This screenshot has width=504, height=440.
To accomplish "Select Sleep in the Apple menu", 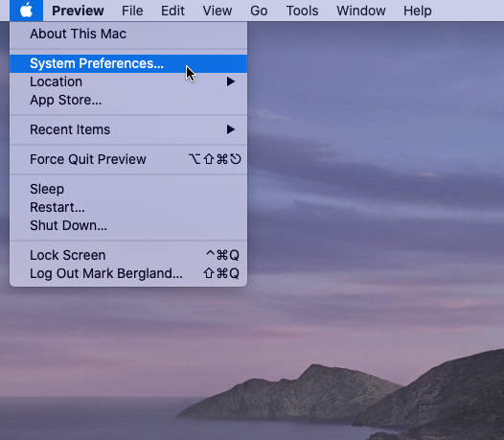I will coord(128,189).
